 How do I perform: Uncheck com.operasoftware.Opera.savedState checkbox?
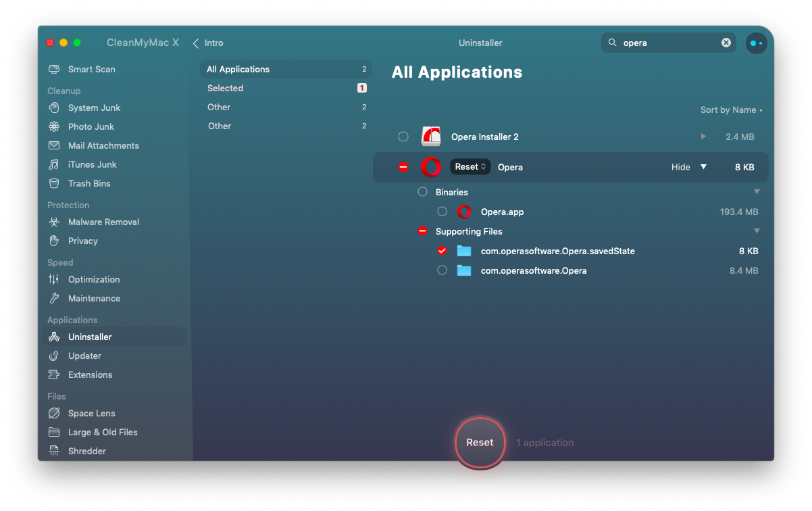442,251
